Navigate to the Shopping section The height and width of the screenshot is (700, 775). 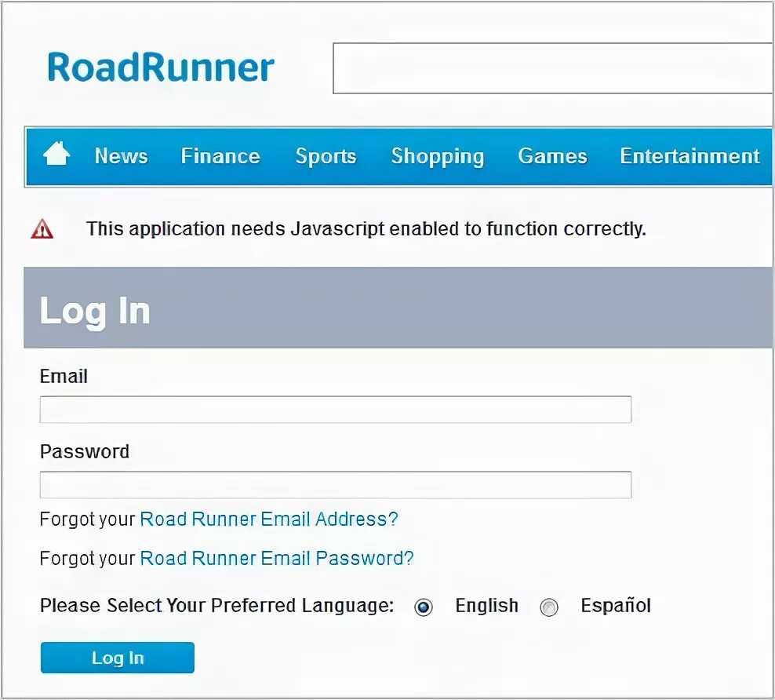pyautogui.click(x=438, y=157)
